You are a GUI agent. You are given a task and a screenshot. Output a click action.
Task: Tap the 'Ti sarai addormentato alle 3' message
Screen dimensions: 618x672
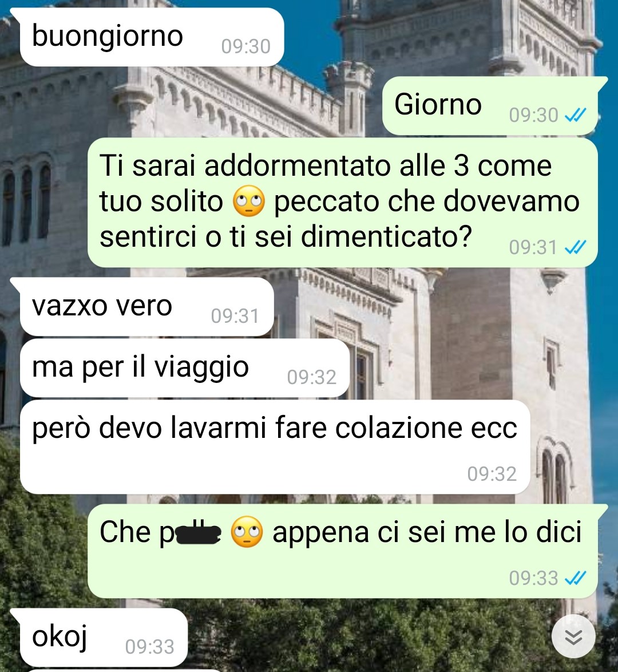click(x=342, y=203)
